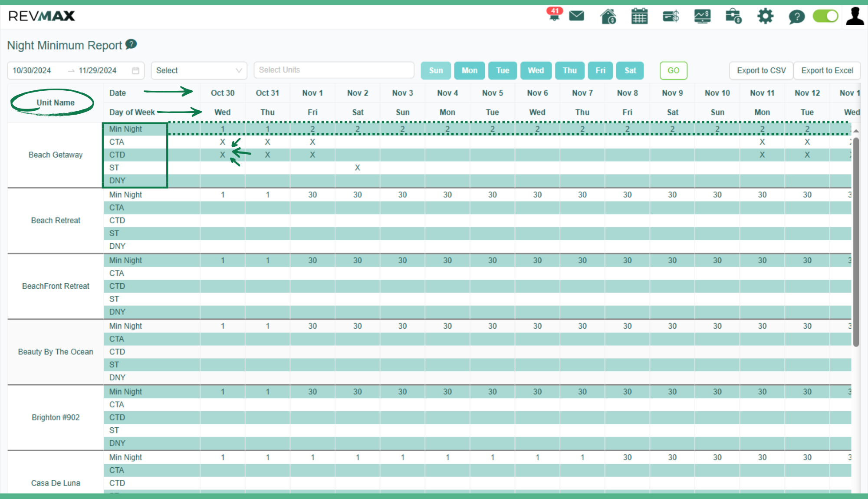Open the settings gear icon
Screen dimensions: 868x499
(x=765, y=17)
